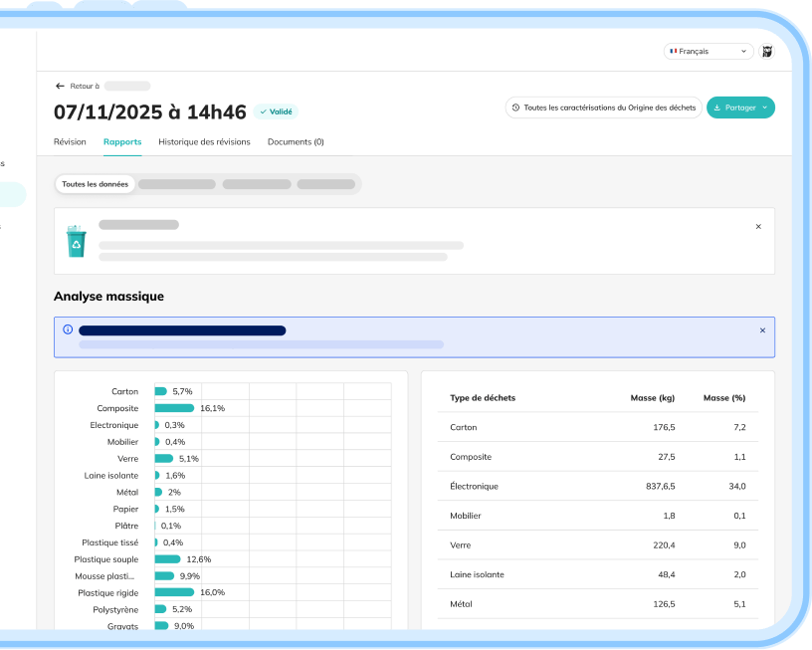The height and width of the screenshot is (650, 812).
Task: Switch to the Révision tab
Action: (x=70, y=142)
